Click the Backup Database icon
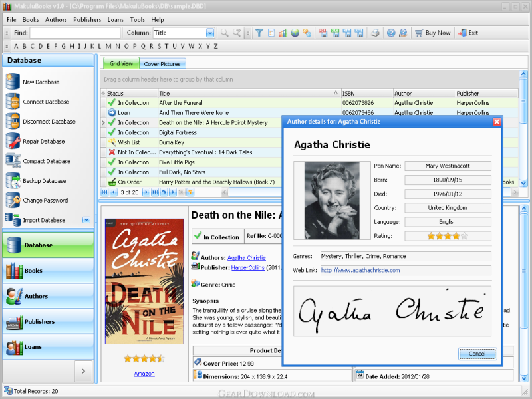532x399 pixels. click(x=13, y=180)
